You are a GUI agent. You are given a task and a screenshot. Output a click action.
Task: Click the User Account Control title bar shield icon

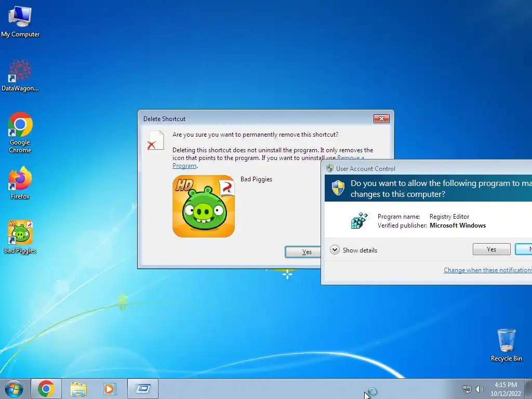click(x=330, y=169)
